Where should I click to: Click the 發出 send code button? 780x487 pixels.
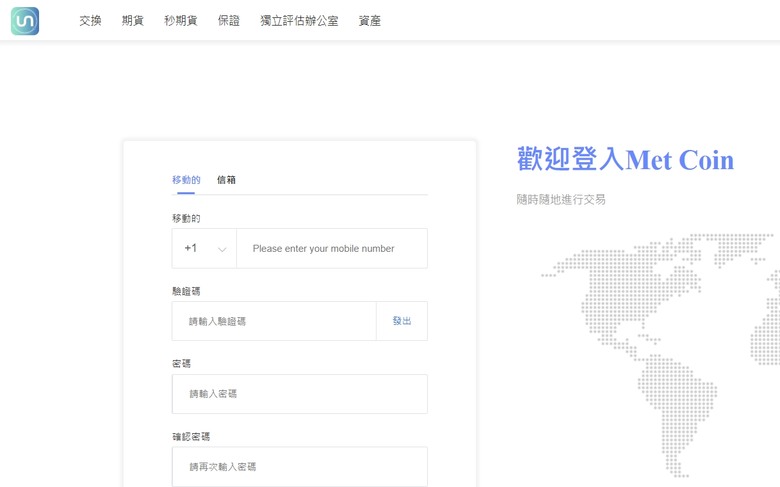pyautogui.click(x=402, y=321)
